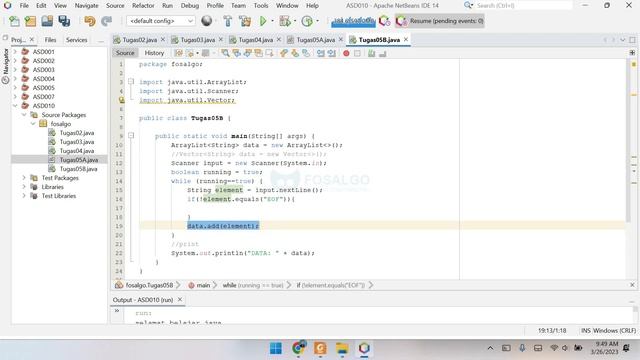The width and height of the screenshot is (640, 360).
Task: Stop macro recording square button
Action: click(357, 53)
